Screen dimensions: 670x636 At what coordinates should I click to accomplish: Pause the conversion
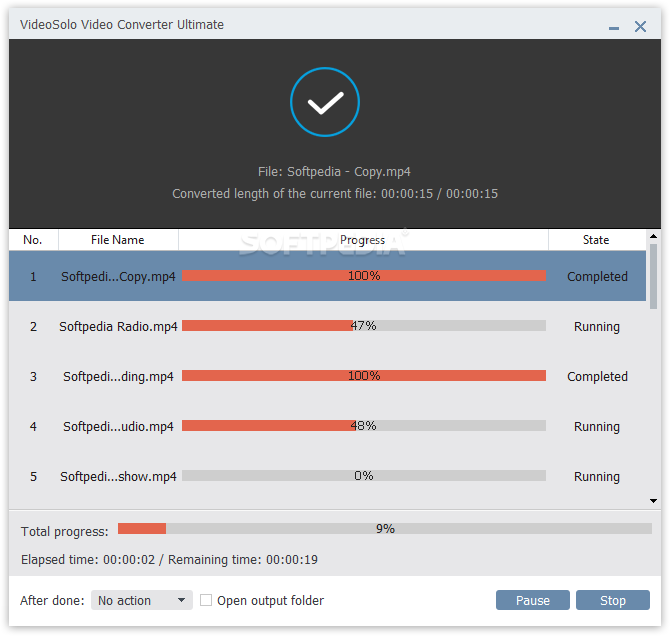coord(532,600)
